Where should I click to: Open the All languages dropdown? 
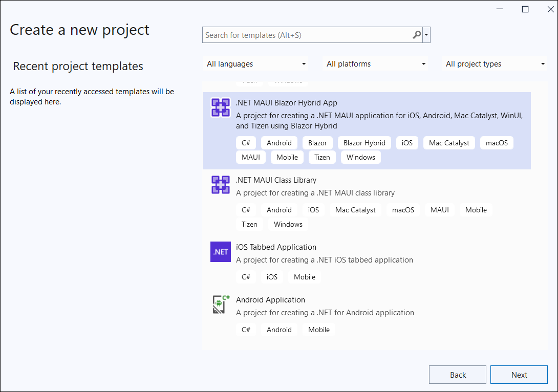coord(256,64)
